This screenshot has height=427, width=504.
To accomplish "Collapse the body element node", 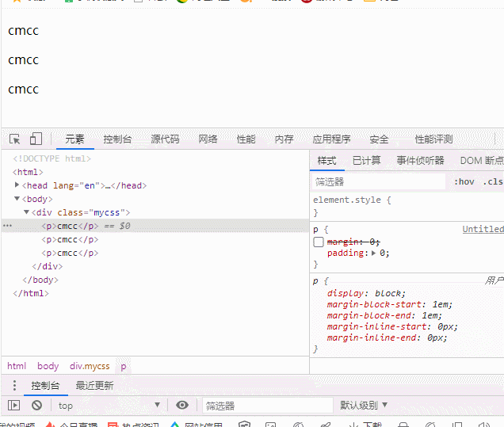I will [x=17, y=199].
